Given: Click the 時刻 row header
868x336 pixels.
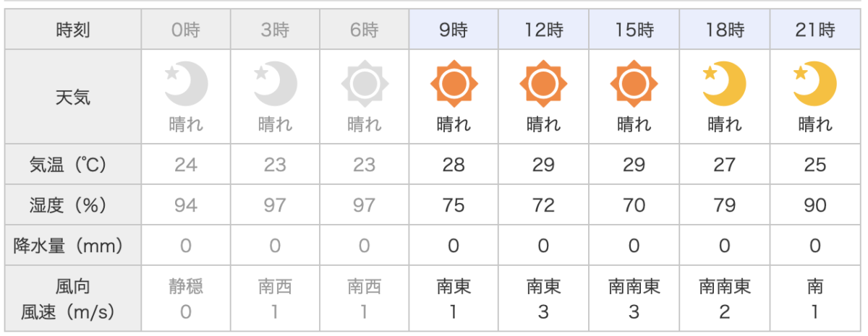Looking at the screenshot, I should pos(73,30).
